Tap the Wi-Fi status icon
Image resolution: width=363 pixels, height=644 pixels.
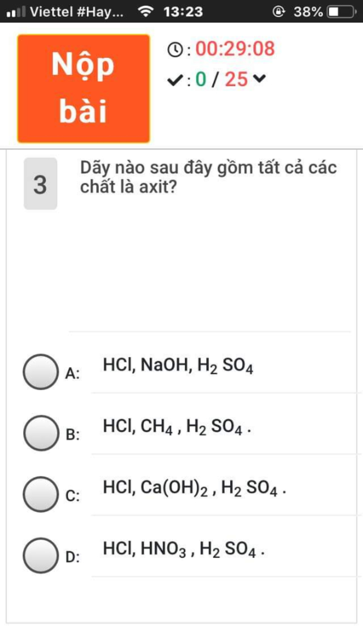[x=145, y=12]
